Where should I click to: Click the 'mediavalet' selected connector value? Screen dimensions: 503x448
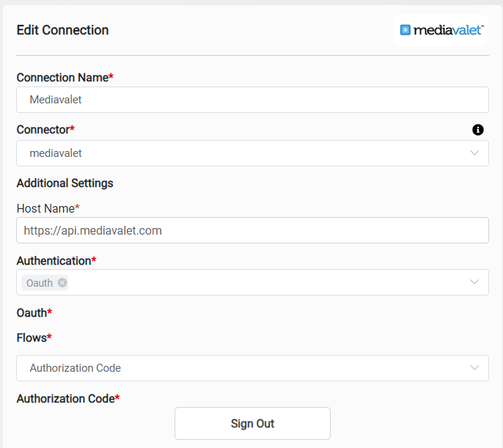point(56,153)
